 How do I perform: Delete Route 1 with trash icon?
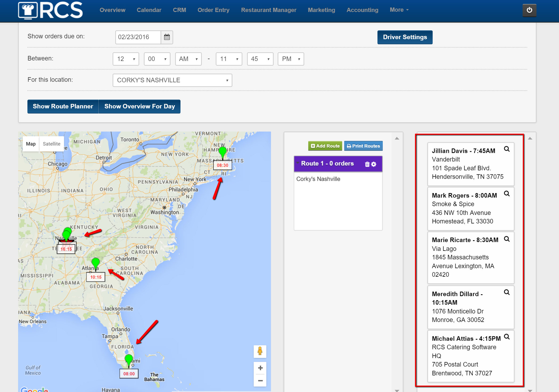[367, 164]
